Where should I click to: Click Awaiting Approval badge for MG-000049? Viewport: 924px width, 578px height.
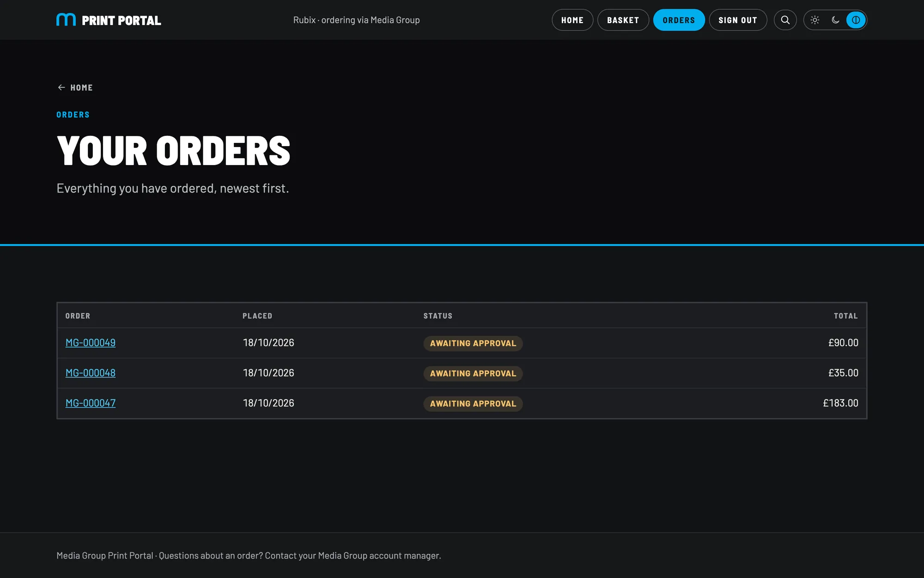coord(473,343)
